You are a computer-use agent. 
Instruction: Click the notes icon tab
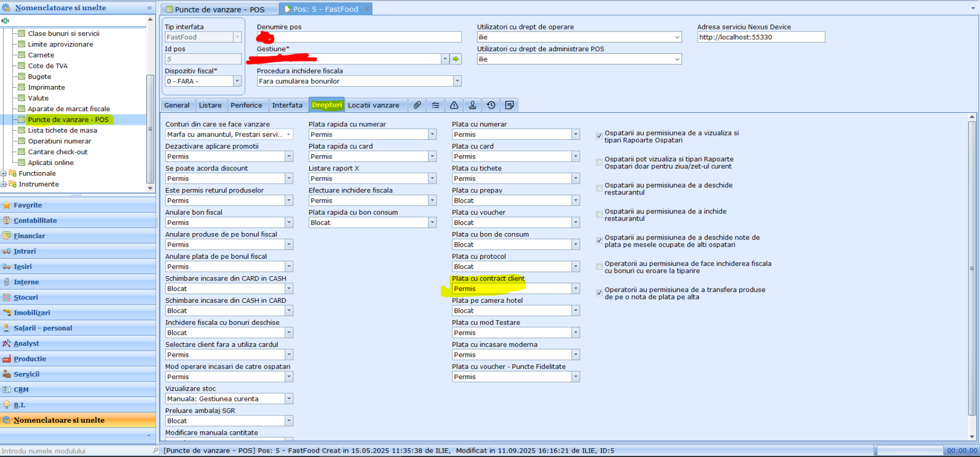(x=510, y=105)
